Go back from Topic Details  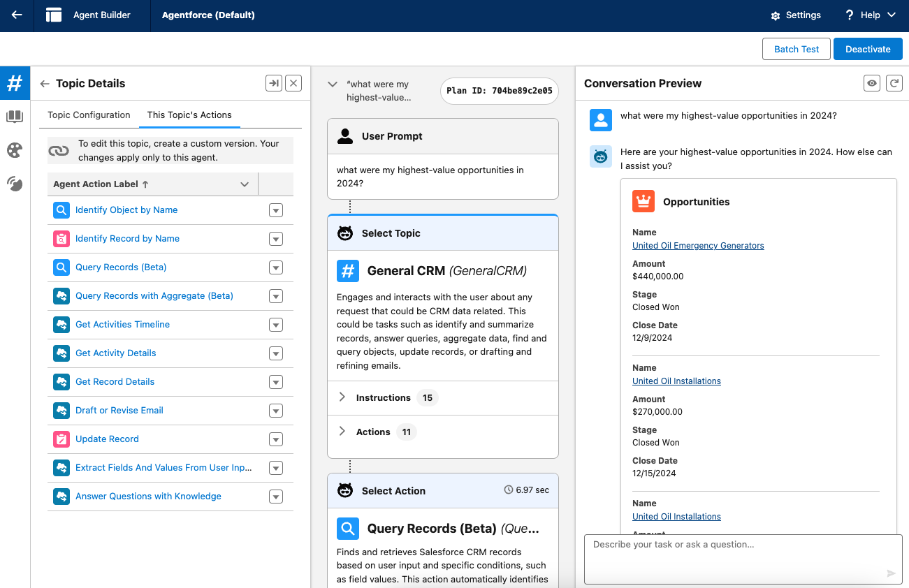click(x=45, y=84)
